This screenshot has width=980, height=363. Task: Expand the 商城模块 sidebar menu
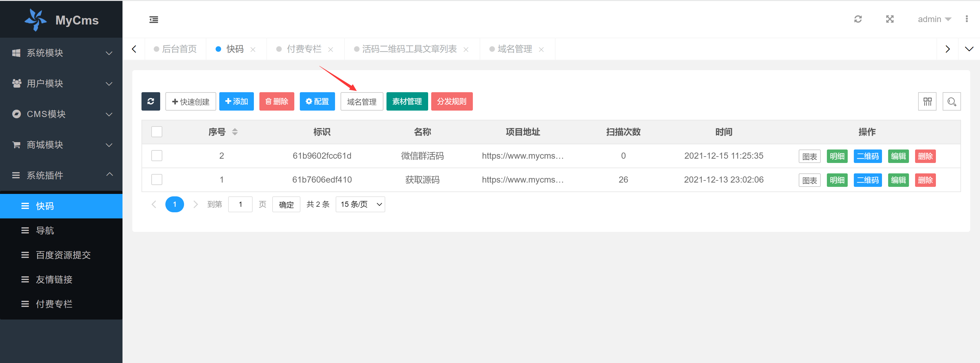point(61,145)
